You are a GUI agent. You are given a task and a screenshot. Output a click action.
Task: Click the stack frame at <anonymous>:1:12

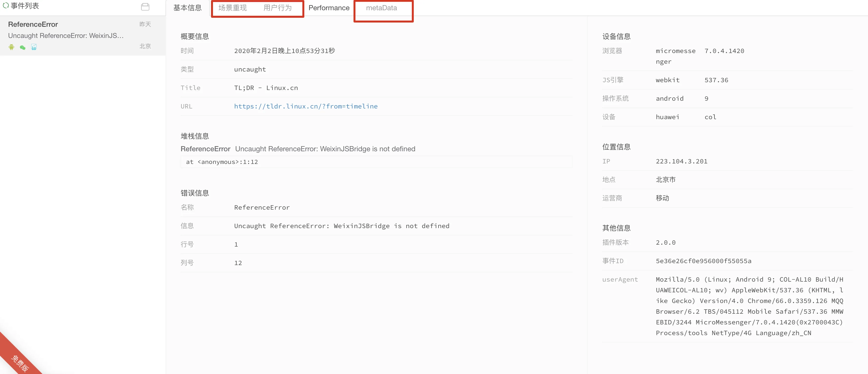coord(222,162)
